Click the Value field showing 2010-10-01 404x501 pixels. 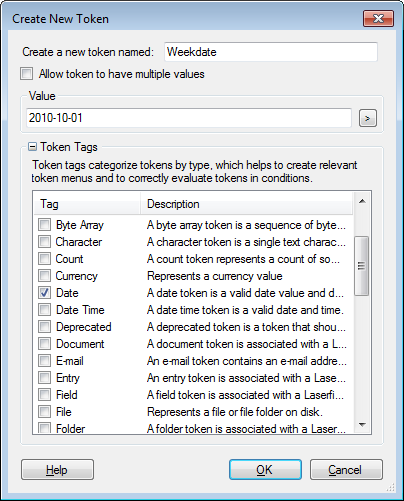pyautogui.click(x=189, y=118)
